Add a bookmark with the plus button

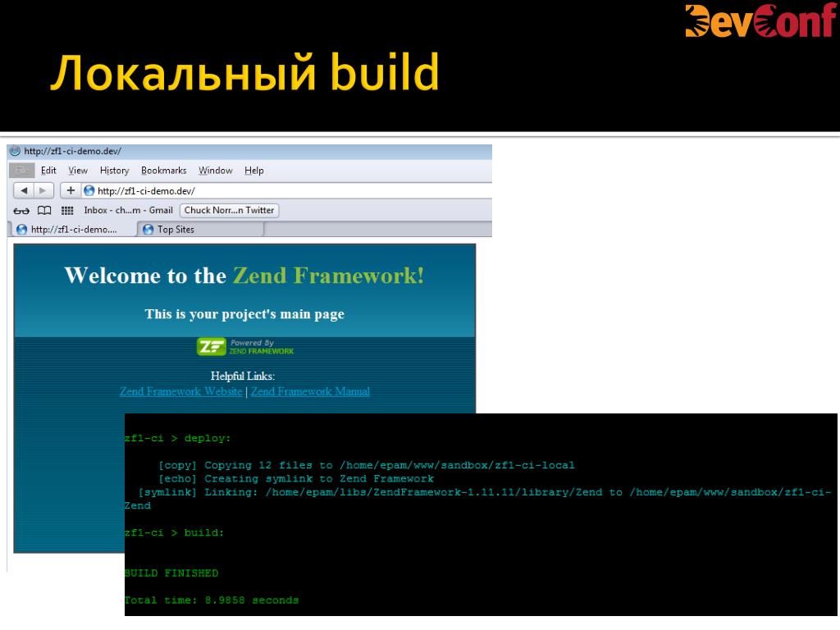(x=71, y=190)
